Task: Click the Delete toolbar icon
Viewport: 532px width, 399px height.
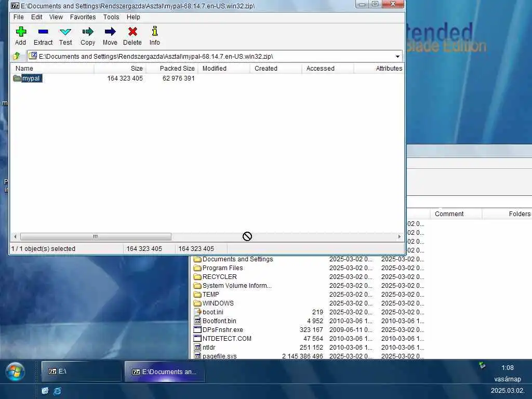Action: pos(132,32)
